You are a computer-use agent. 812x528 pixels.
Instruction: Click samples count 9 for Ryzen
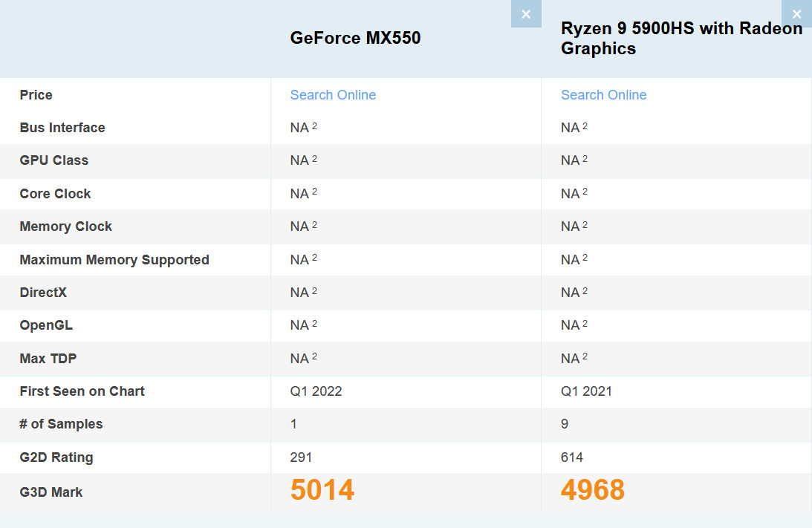(x=565, y=424)
